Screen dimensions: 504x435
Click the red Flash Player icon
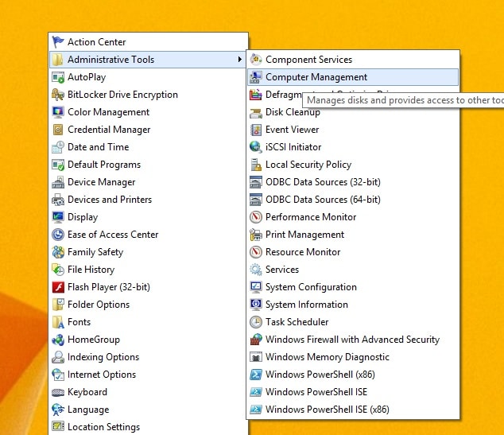tap(58, 287)
